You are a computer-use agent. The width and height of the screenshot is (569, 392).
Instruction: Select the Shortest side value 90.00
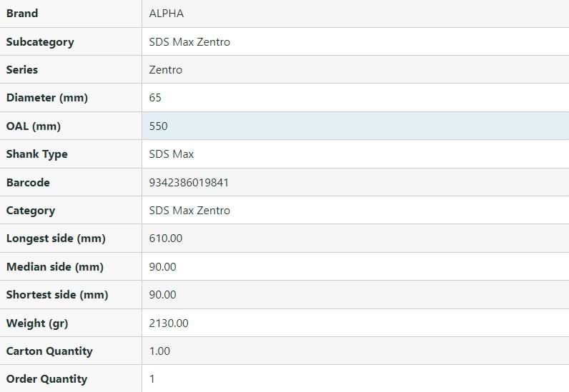point(163,295)
